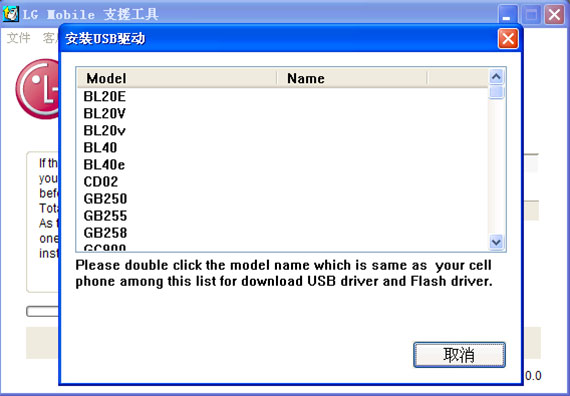Click the LG logo in main window

[x=37, y=89]
